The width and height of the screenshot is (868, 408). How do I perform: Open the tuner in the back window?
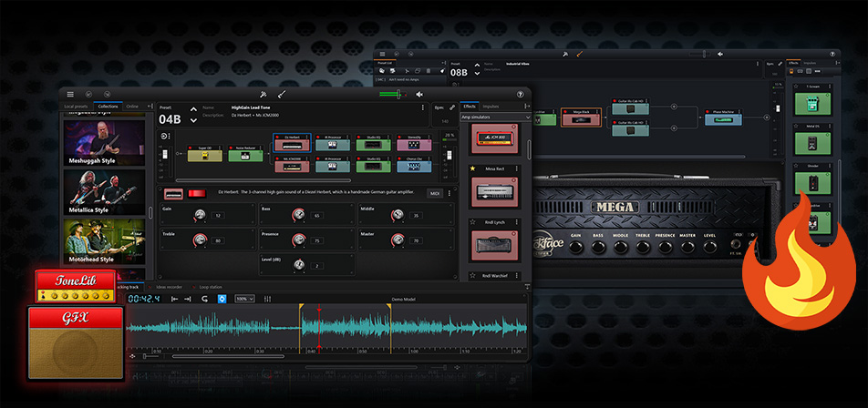[x=565, y=54]
